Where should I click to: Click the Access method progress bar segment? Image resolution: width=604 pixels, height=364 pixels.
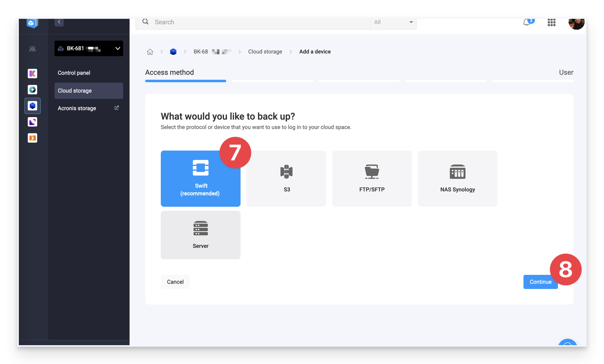point(186,81)
